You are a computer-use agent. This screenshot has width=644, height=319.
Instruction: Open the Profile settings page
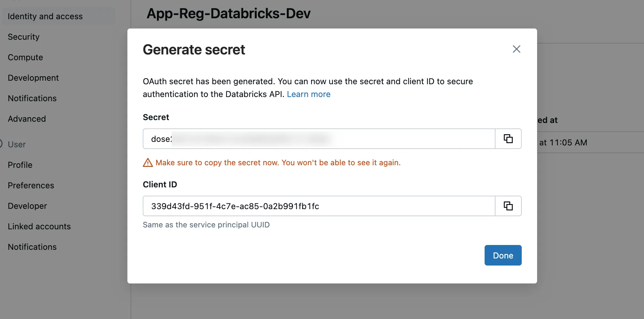click(x=20, y=165)
